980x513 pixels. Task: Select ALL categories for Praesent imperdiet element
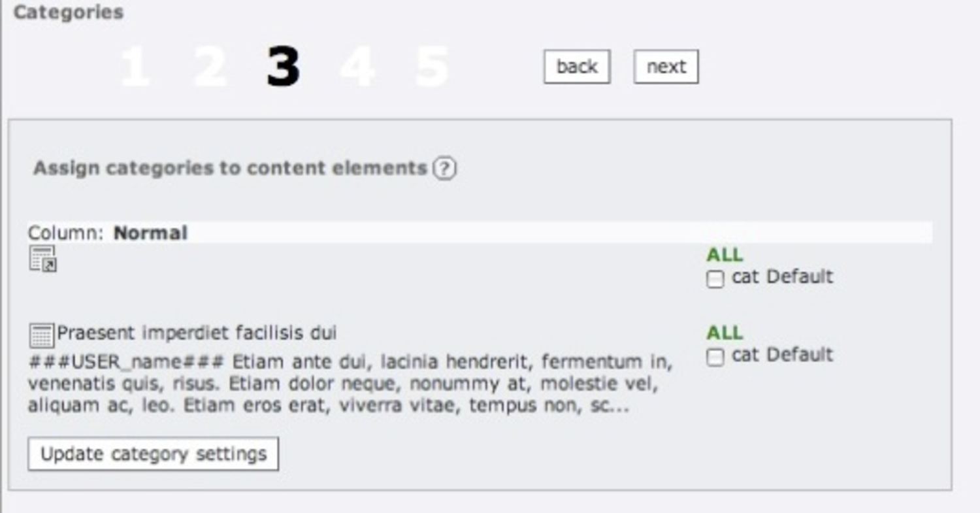[x=725, y=333]
